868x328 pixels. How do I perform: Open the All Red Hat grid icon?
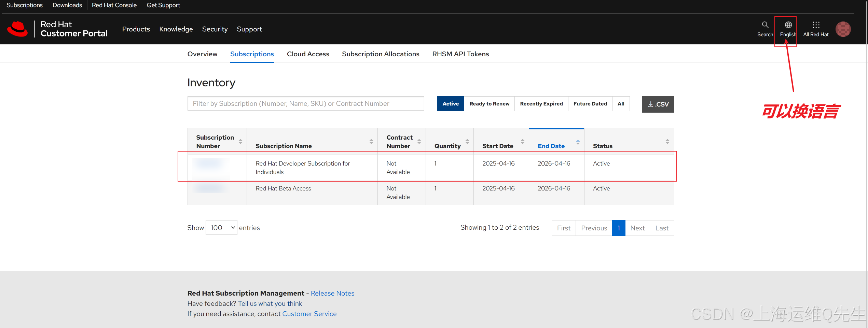pyautogui.click(x=816, y=25)
